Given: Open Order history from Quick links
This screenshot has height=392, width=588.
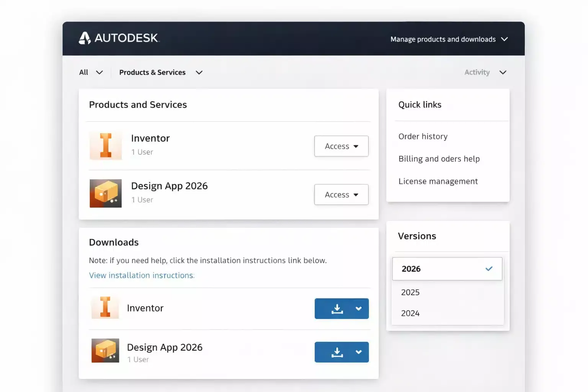Looking at the screenshot, I should [423, 136].
